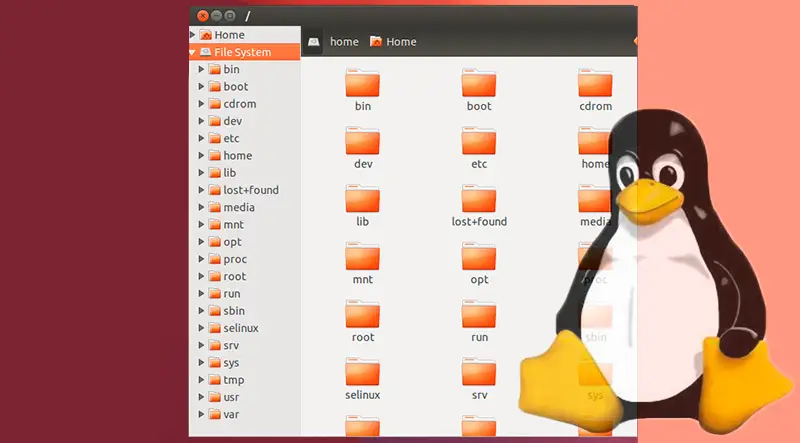Image resolution: width=800 pixels, height=443 pixels.
Task: Select sbin in the sidebar tree
Action: click(234, 311)
